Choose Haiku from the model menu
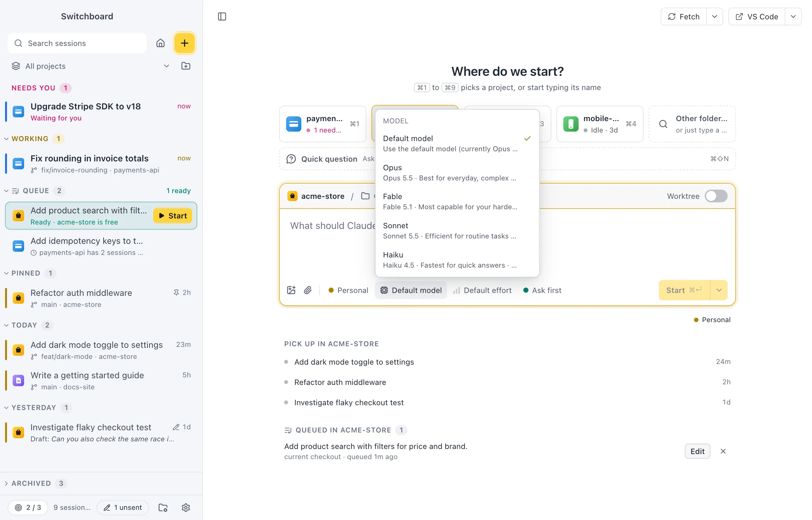The width and height of the screenshot is (812, 520). pos(457,260)
